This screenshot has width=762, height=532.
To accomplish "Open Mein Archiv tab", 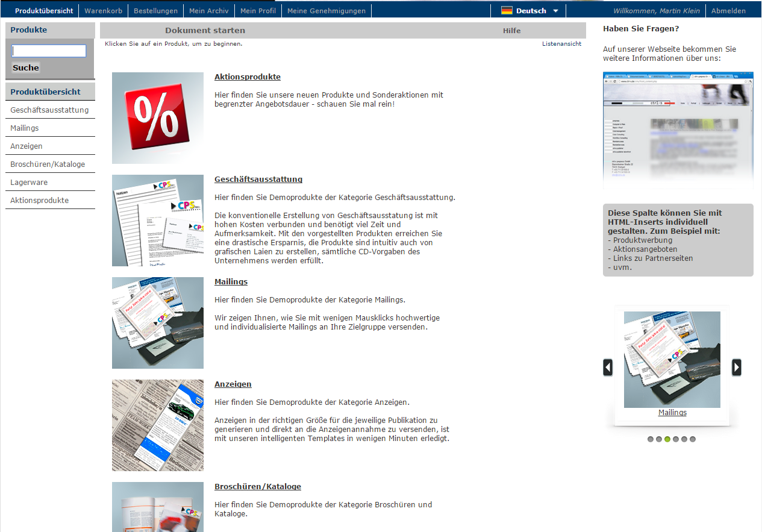I will [x=209, y=11].
